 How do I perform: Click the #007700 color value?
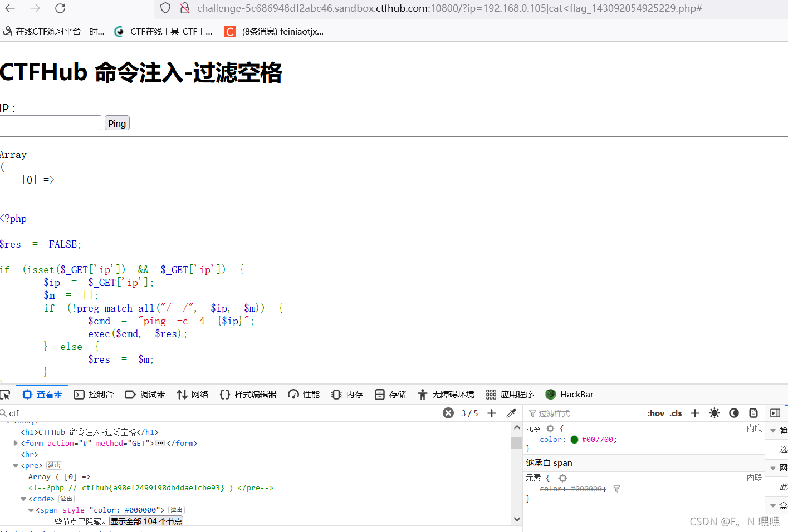coord(598,440)
